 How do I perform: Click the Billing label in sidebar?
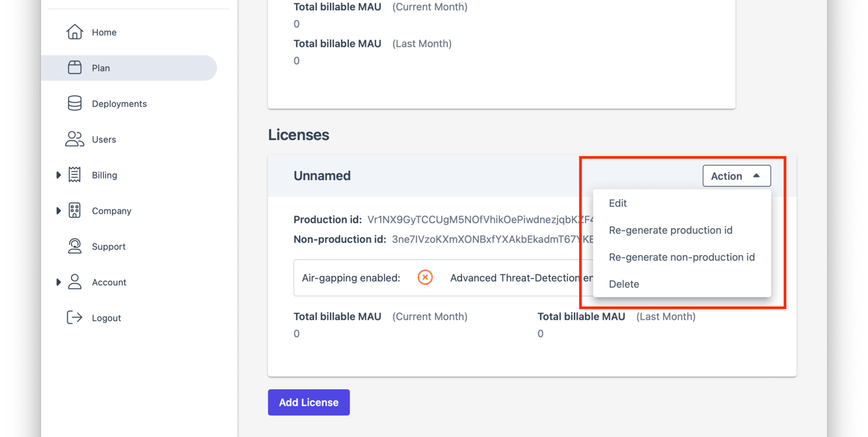pyautogui.click(x=105, y=175)
